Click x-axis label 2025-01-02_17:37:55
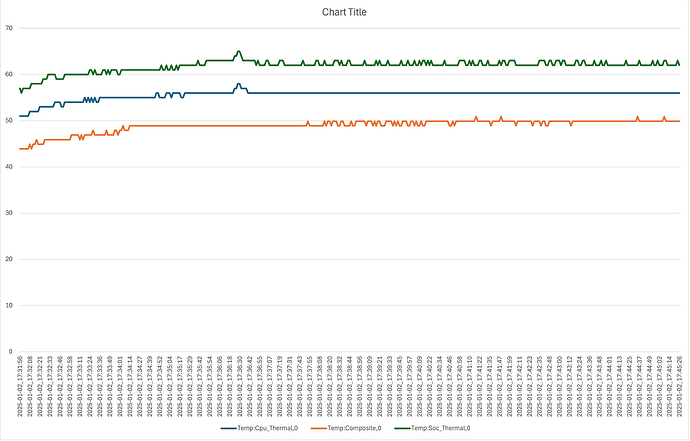The height and width of the screenshot is (441, 690). 310,386
